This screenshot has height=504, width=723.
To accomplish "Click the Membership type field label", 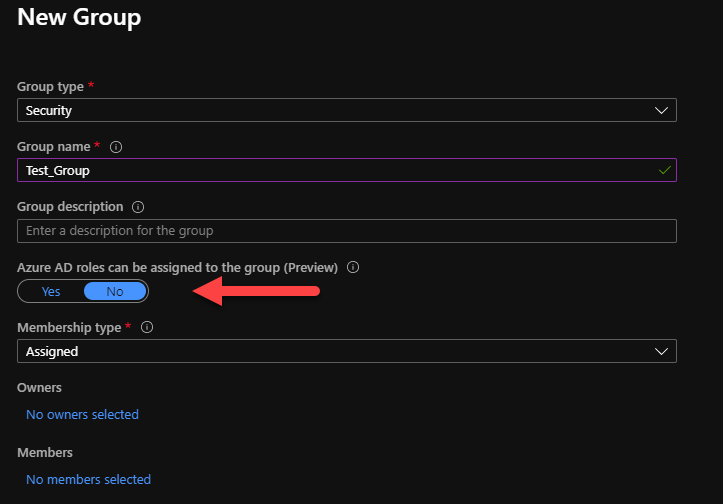I will pyautogui.click(x=69, y=328).
